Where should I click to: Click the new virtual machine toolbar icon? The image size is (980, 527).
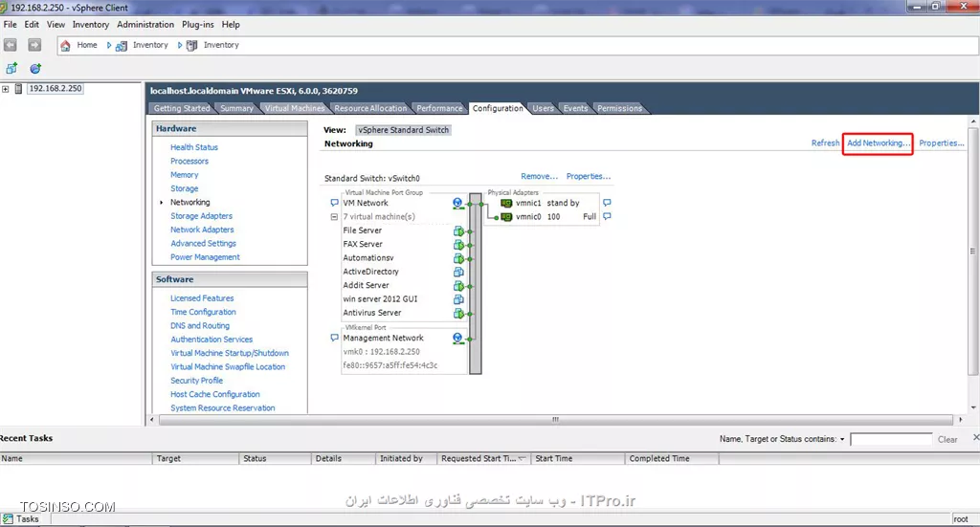tap(11, 69)
